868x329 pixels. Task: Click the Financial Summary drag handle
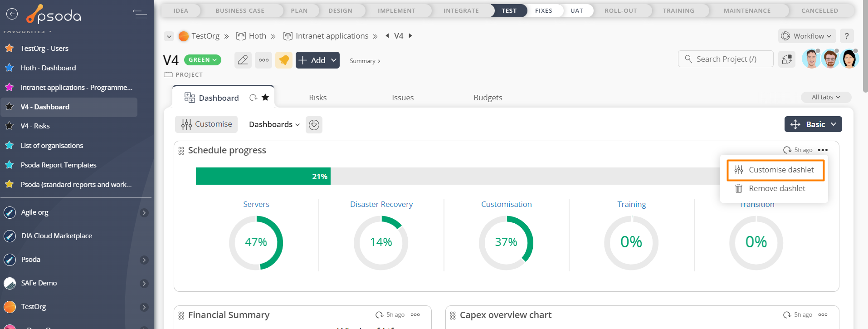[x=181, y=315]
